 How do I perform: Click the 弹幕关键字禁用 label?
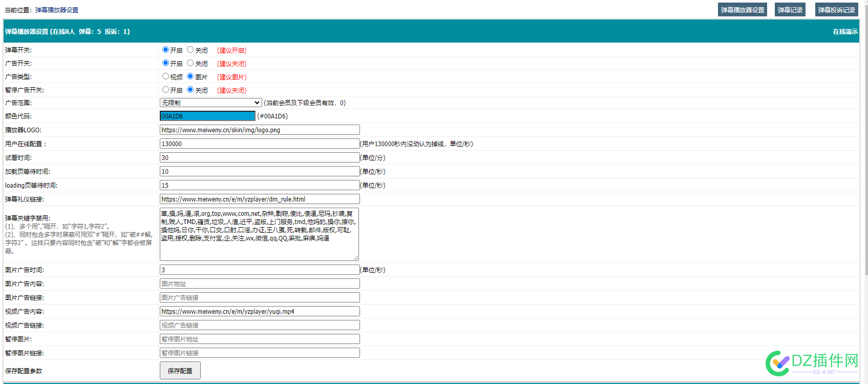28,218
